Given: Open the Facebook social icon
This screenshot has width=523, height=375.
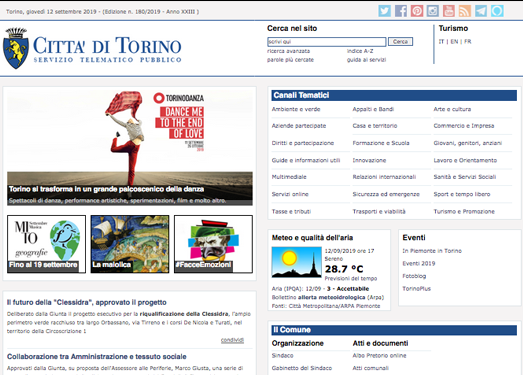Looking at the screenshot, I should [x=401, y=11].
